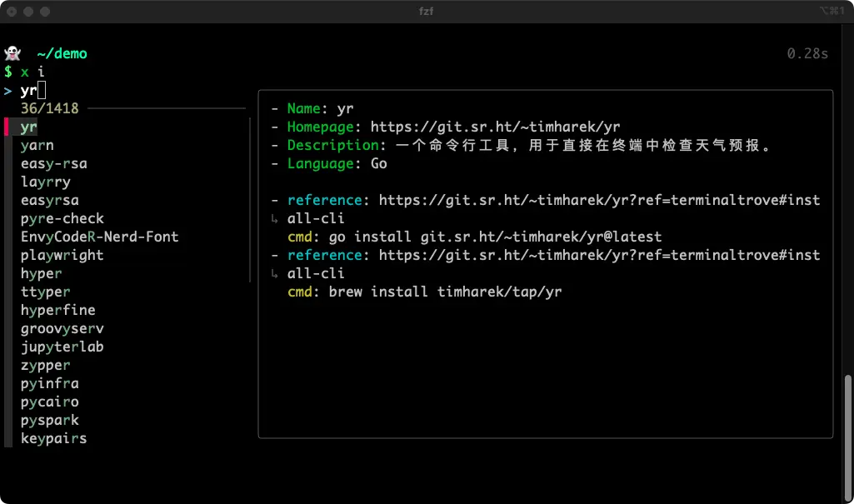
Task: Select the 'keypairs' list entry
Action: (x=54, y=438)
